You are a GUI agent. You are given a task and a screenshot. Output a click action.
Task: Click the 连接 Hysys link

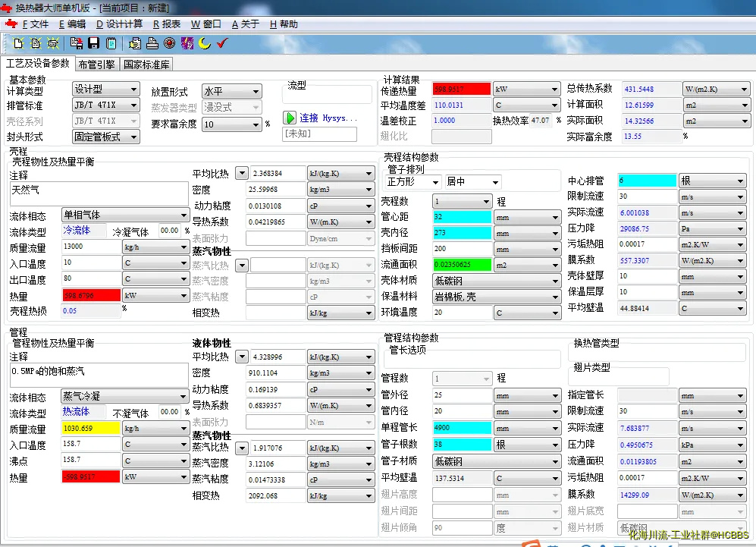[328, 118]
